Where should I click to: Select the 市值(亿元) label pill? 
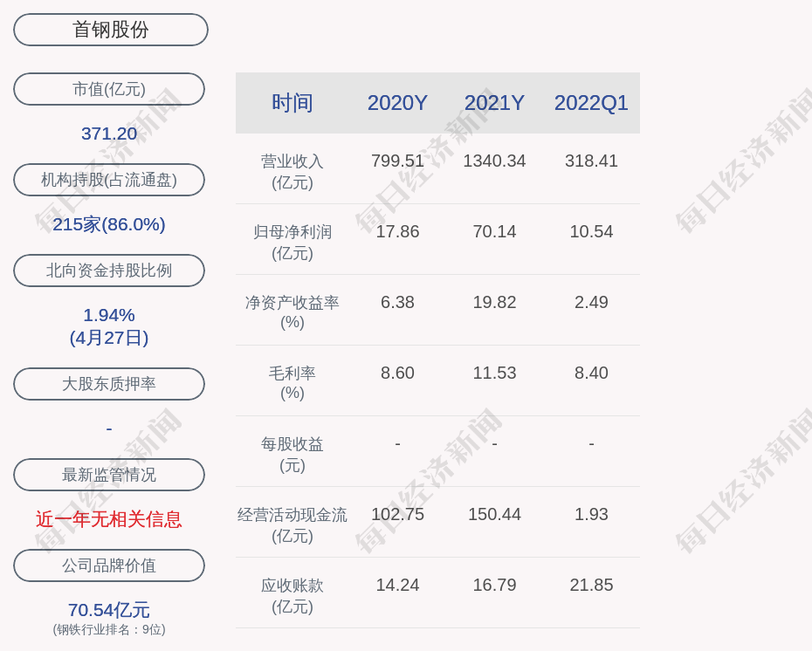tap(109, 89)
